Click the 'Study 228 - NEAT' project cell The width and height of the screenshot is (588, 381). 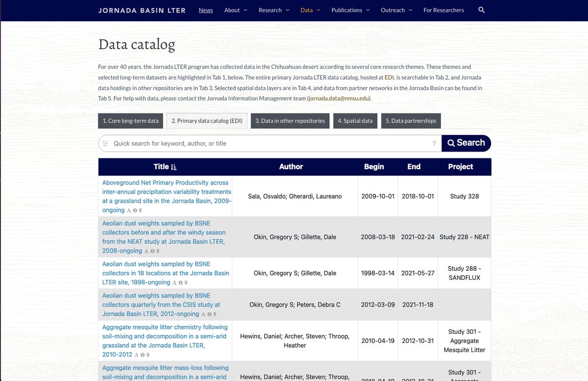[464, 237]
